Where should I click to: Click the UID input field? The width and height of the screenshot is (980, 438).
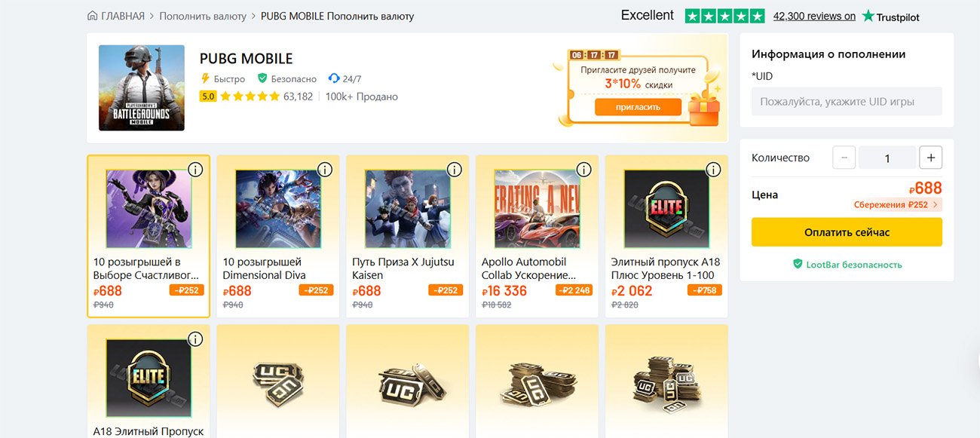(x=846, y=101)
